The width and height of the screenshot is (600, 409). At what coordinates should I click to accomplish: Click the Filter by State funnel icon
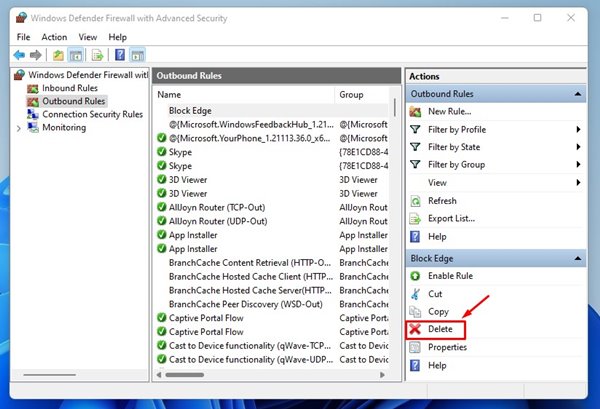point(415,147)
